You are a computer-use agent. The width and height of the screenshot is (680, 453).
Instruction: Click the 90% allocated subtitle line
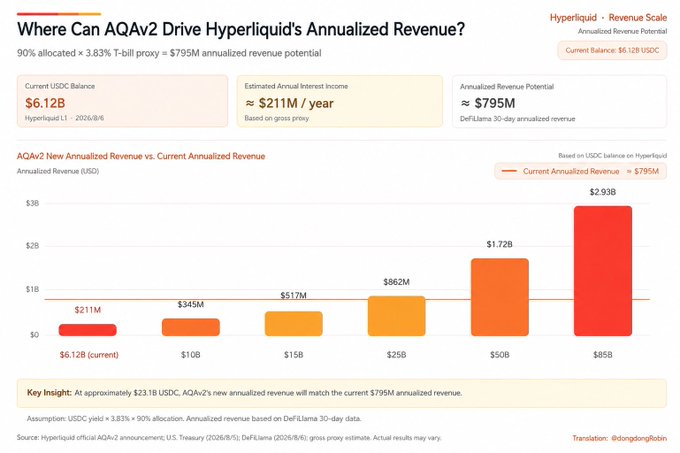[x=169, y=53]
